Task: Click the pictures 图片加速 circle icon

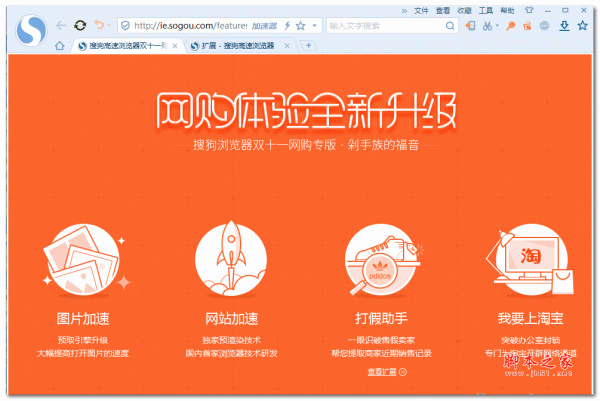Action: coord(85,260)
